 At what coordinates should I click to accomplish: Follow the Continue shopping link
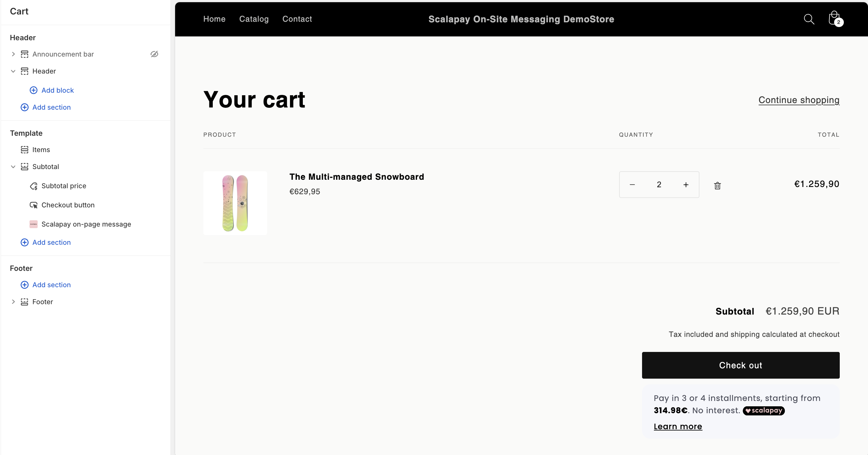click(x=799, y=100)
